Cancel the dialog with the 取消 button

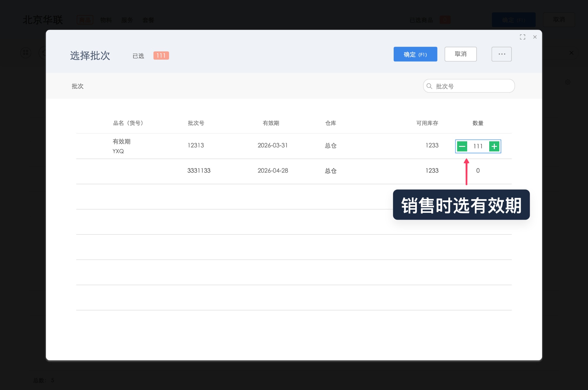[461, 54]
